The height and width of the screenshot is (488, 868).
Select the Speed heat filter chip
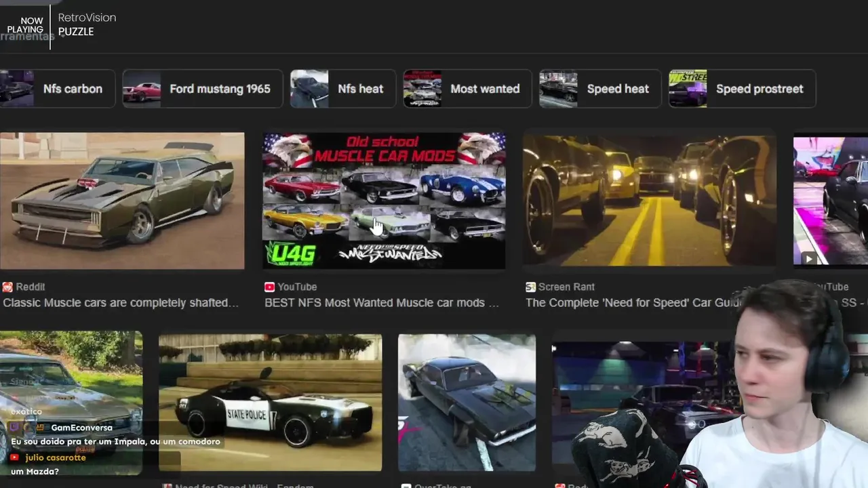[x=600, y=89]
